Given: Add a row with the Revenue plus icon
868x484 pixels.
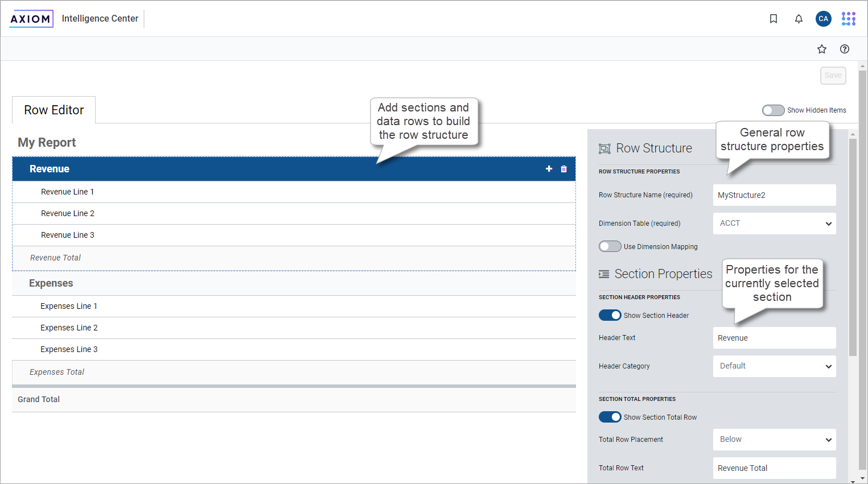Looking at the screenshot, I should (549, 169).
